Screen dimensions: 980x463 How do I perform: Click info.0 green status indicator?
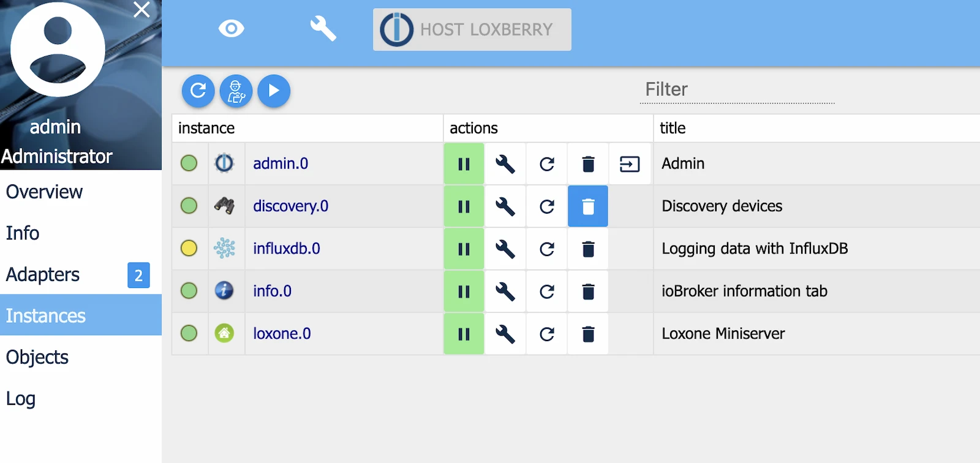click(189, 290)
